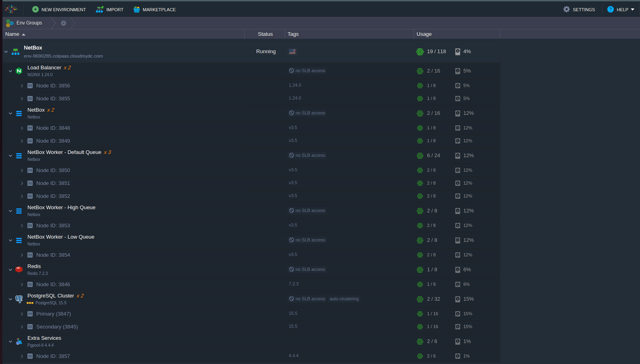
Task: Expand Node ID: 3848
Action: 22,128
